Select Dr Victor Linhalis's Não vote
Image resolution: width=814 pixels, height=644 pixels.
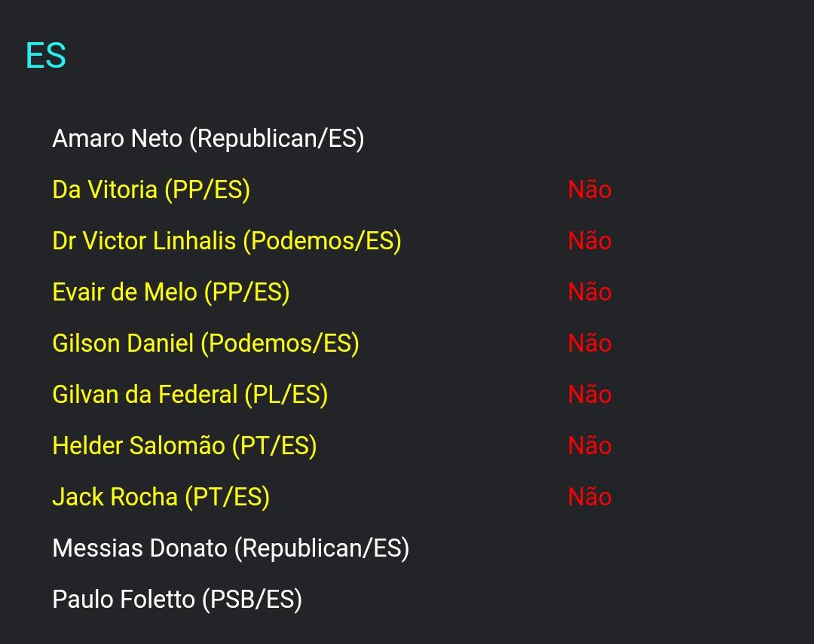click(589, 241)
